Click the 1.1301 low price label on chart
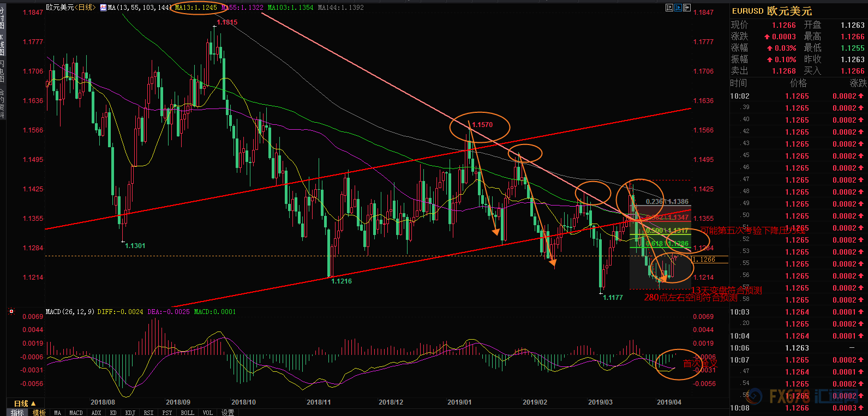This screenshot has height=416, width=868. 135,246
